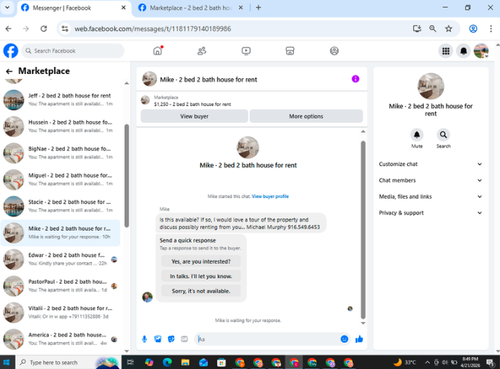This screenshot has width=500, height=369.
Task: Click the purple conversation information icon
Action: [355, 79]
